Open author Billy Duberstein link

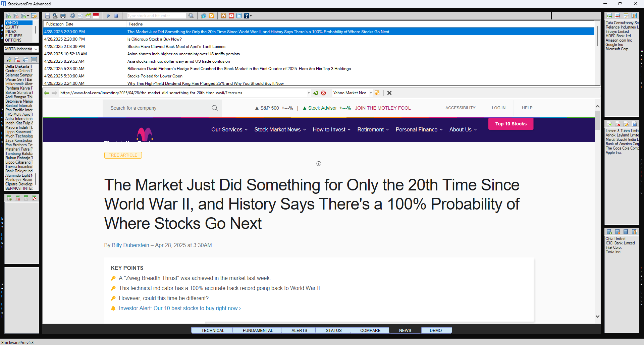[130, 245]
